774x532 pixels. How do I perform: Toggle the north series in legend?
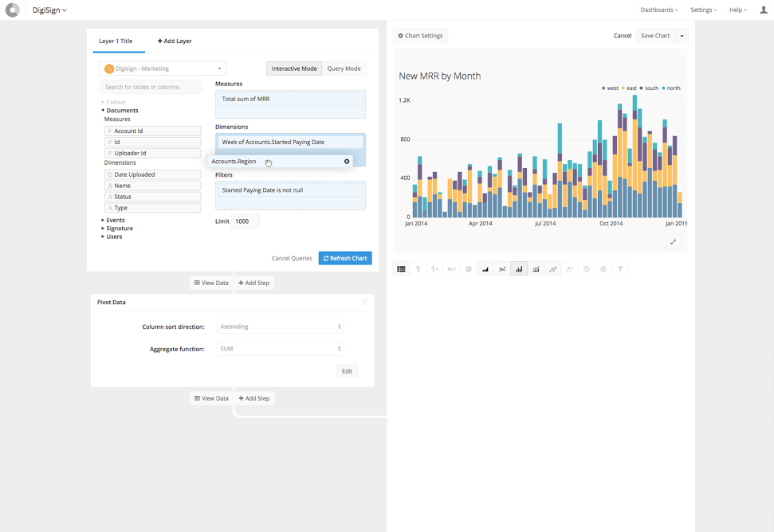point(671,88)
